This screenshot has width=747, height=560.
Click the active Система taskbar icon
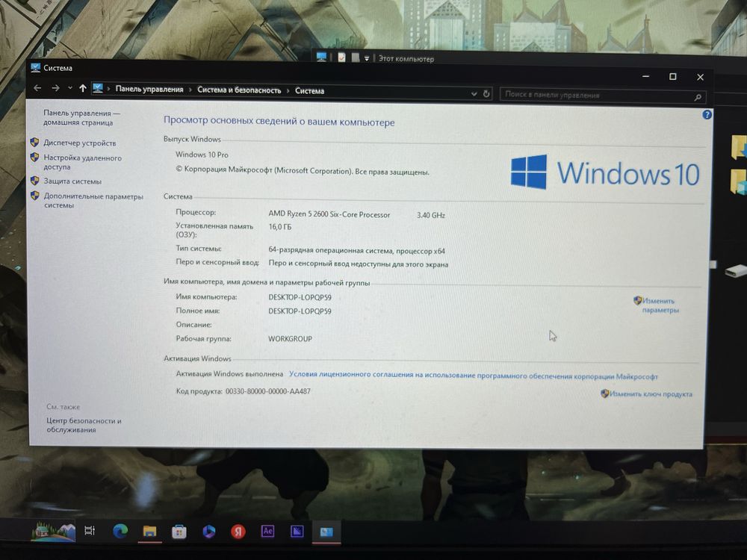(x=326, y=532)
